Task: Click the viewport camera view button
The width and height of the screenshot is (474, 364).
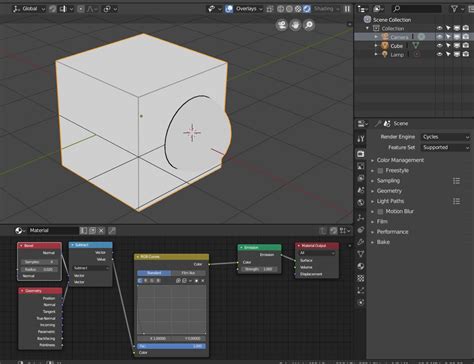Action: click(x=282, y=25)
